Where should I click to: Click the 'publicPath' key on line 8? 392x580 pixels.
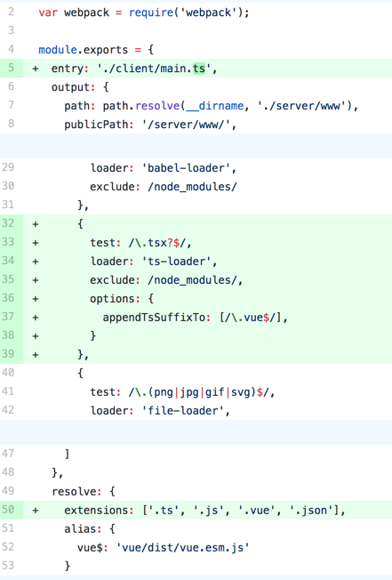coord(96,125)
